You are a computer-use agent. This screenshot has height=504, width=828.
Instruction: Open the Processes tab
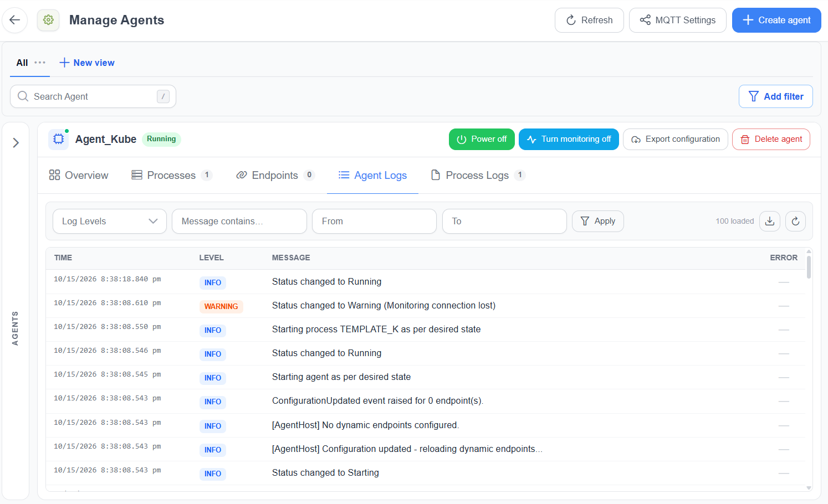[x=172, y=175]
